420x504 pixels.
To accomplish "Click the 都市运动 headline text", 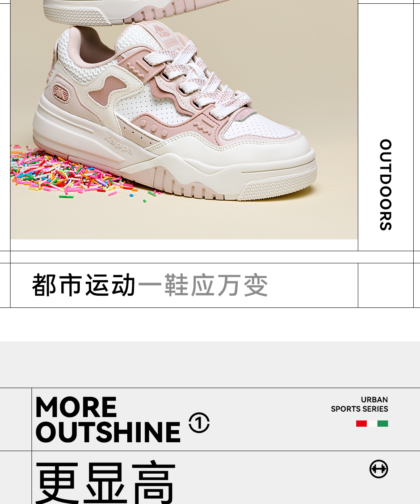I will [84, 285].
